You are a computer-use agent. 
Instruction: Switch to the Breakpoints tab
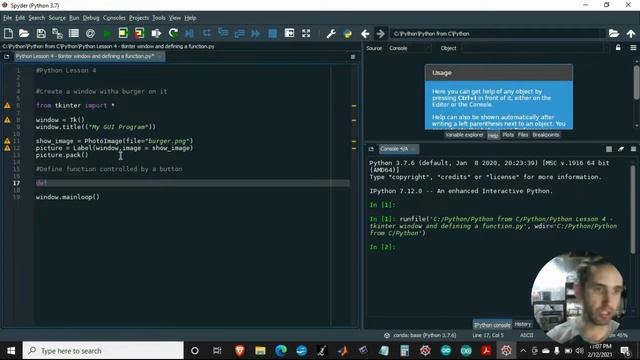pos(546,135)
